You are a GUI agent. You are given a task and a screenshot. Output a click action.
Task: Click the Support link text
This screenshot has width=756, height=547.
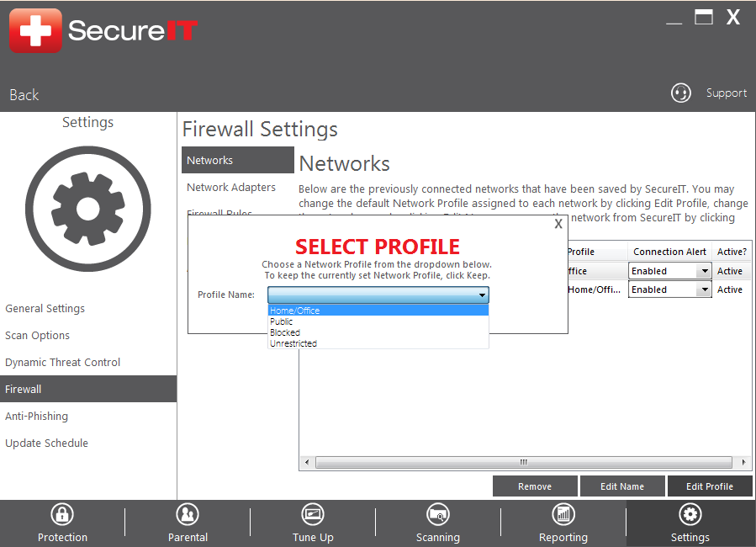click(726, 93)
